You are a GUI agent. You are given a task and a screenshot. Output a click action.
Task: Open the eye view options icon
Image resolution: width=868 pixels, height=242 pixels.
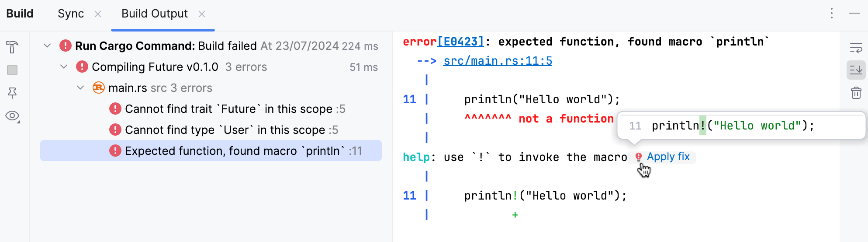pos(12,116)
